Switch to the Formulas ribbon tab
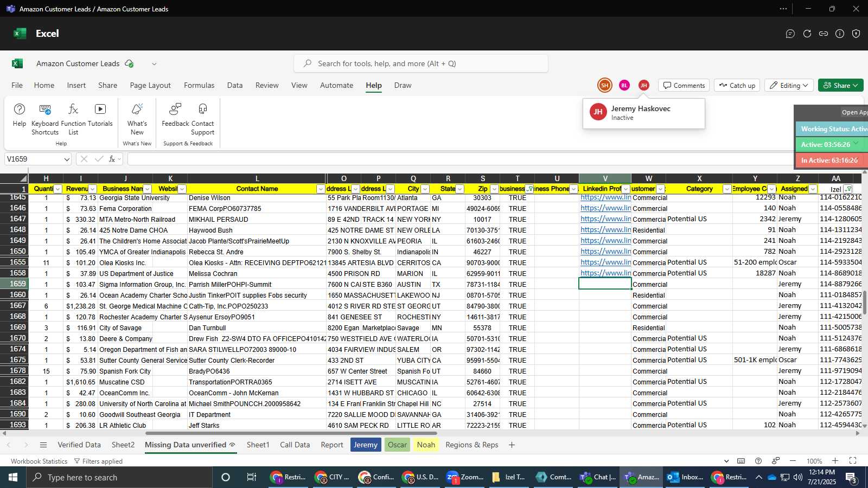868x488 pixels. (199, 85)
